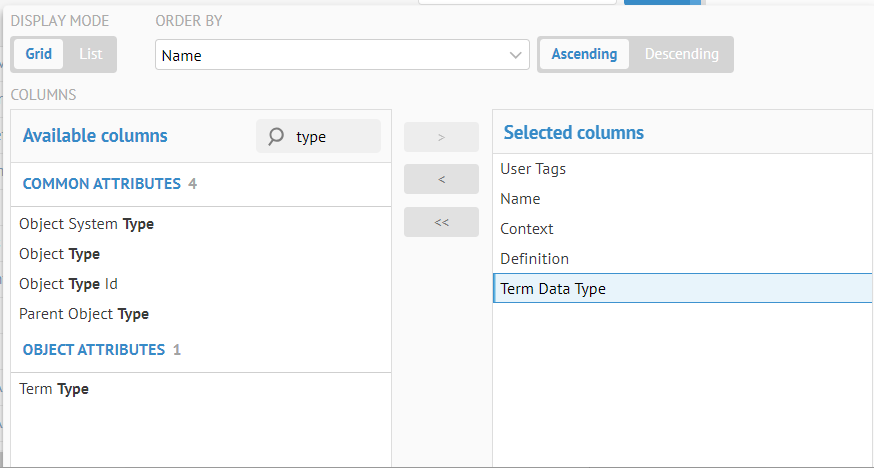Viewport: 874px width, 468px height.
Task: Click the search magnifier icon
Action: [276, 136]
